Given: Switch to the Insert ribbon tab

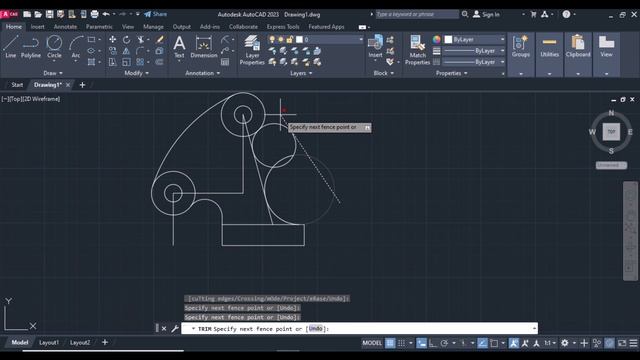Looking at the screenshot, I should (38, 27).
